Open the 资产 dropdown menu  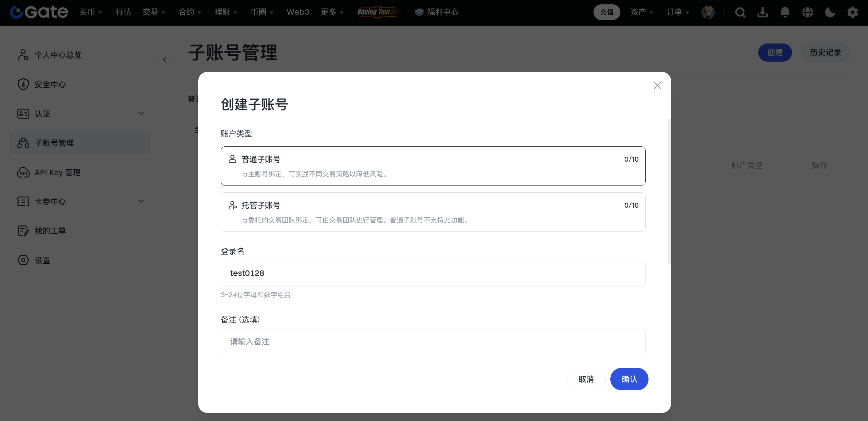pyautogui.click(x=641, y=13)
